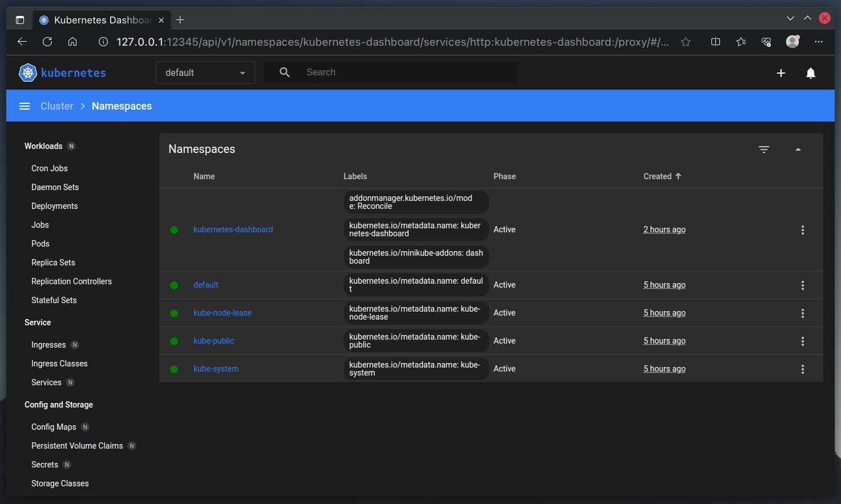
Task: Click the Kubernetes logo
Action: (x=28, y=73)
